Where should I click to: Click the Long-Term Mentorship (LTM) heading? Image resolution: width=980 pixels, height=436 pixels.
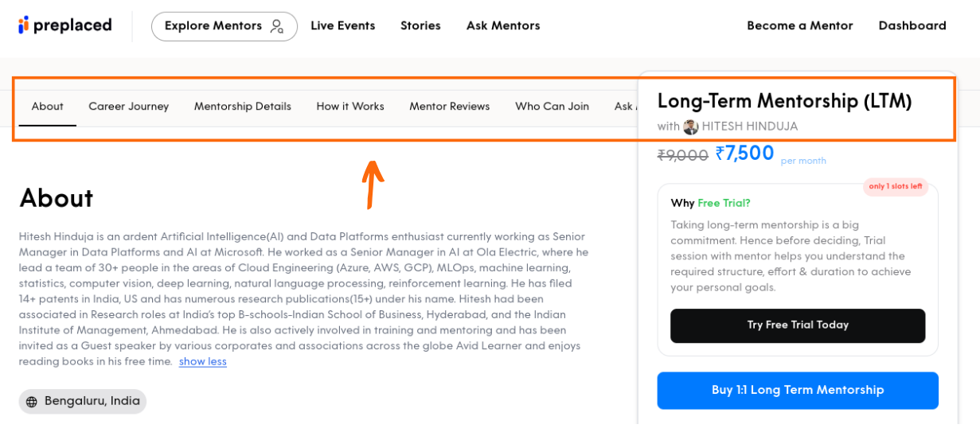[784, 101]
